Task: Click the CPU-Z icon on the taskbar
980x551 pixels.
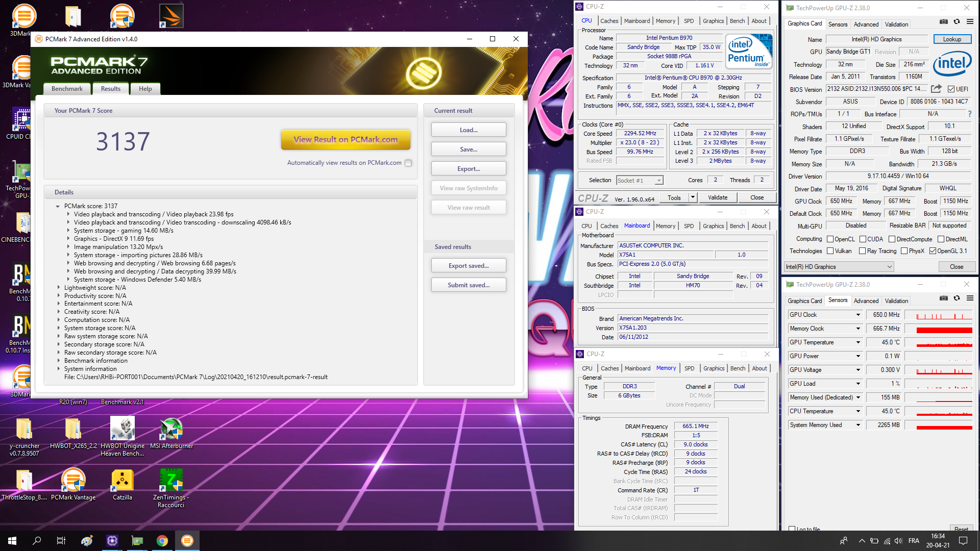Action: (112, 541)
